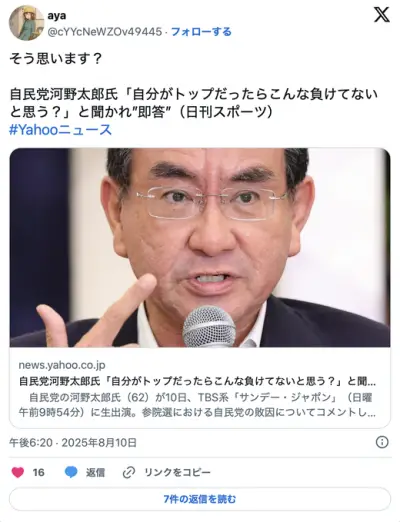The height and width of the screenshot is (522, 400).
Task: Open the timestamp 午後6:20 · 2025年8月10日
Action: pyautogui.click(x=73, y=443)
